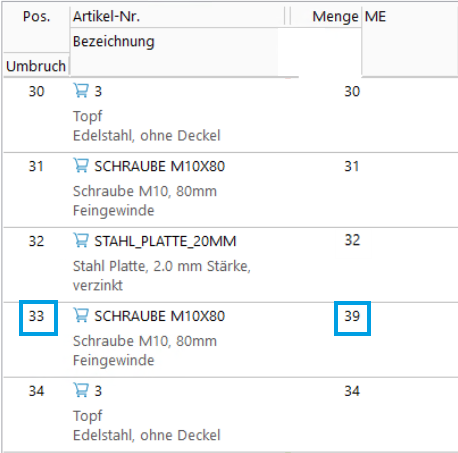The height and width of the screenshot is (453, 458).
Task: Click the cart icon in position 34 row
Action: (x=81, y=390)
